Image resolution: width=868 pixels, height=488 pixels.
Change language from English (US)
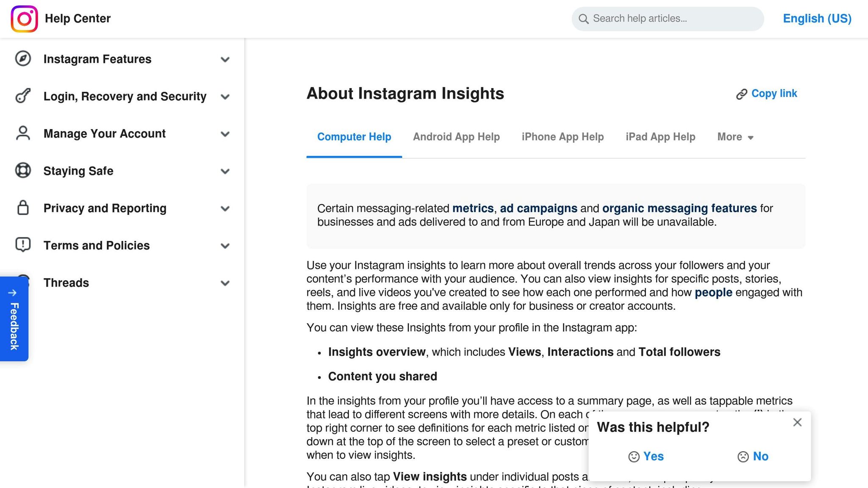816,19
